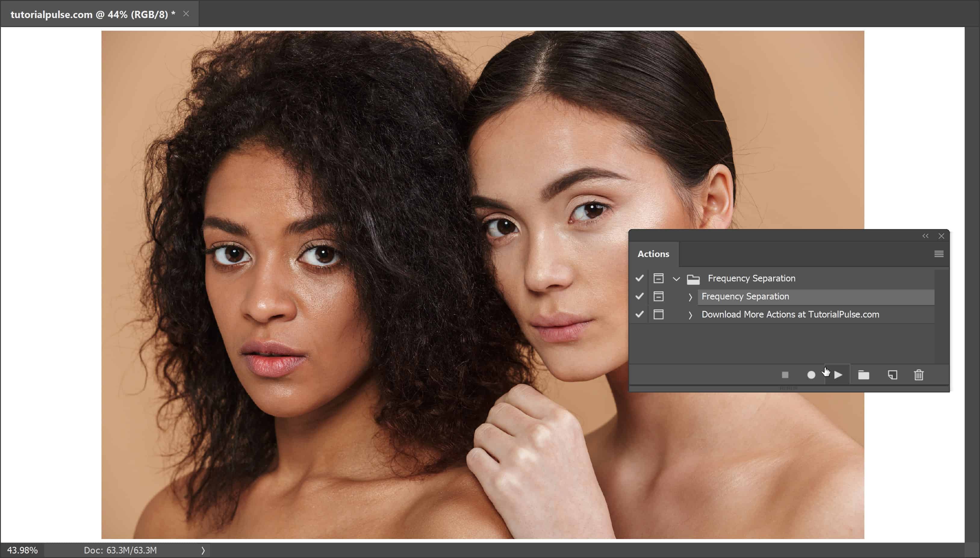Viewport: 980px width, 558px height.
Task: Begin recording with the record button
Action: point(811,375)
